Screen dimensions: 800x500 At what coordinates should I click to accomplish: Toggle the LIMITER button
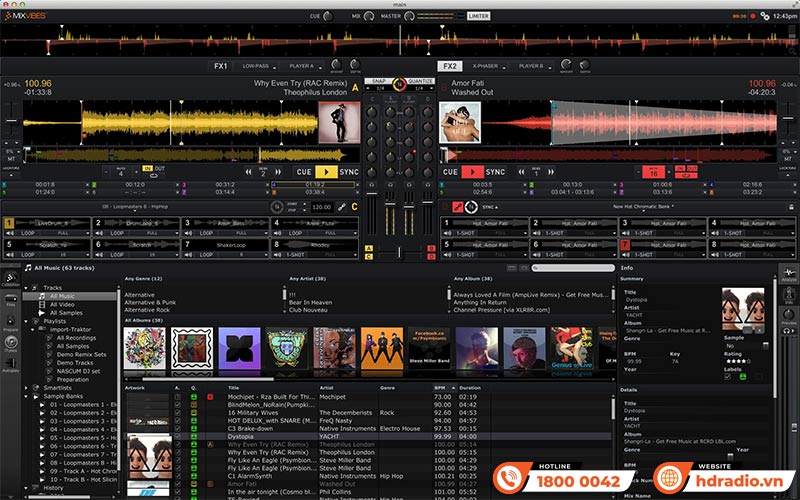point(478,16)
